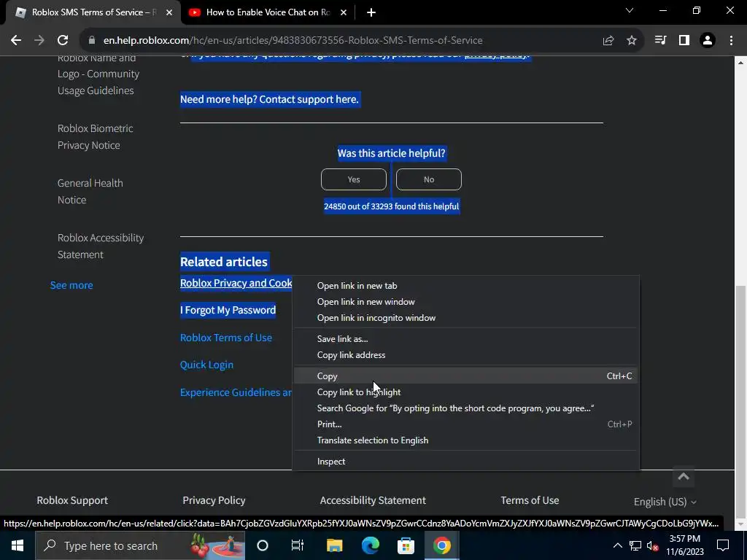The image size is (747, 560).
Task: Click the page vertical scrollbar thumb
Action: pos(741,400)
